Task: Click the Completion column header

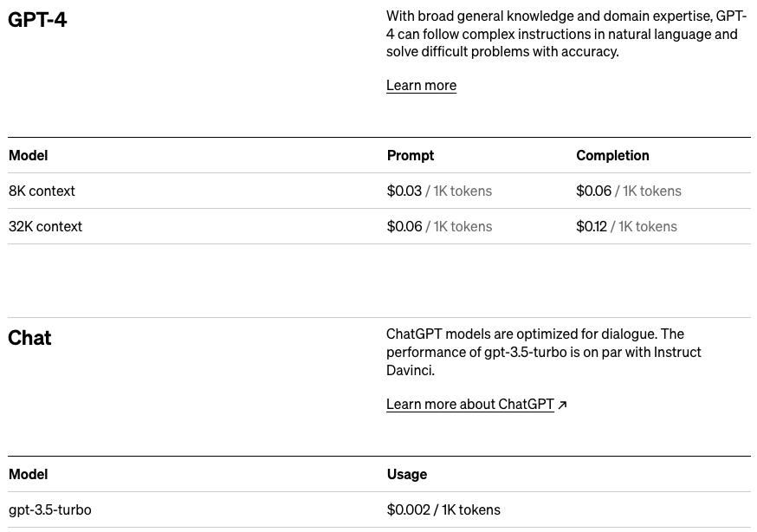Action: 612,155
